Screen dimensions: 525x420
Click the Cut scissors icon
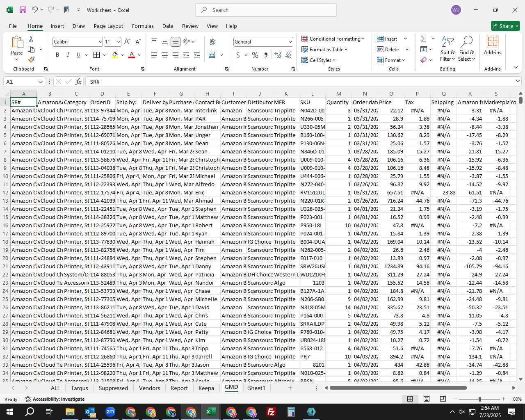31,39
